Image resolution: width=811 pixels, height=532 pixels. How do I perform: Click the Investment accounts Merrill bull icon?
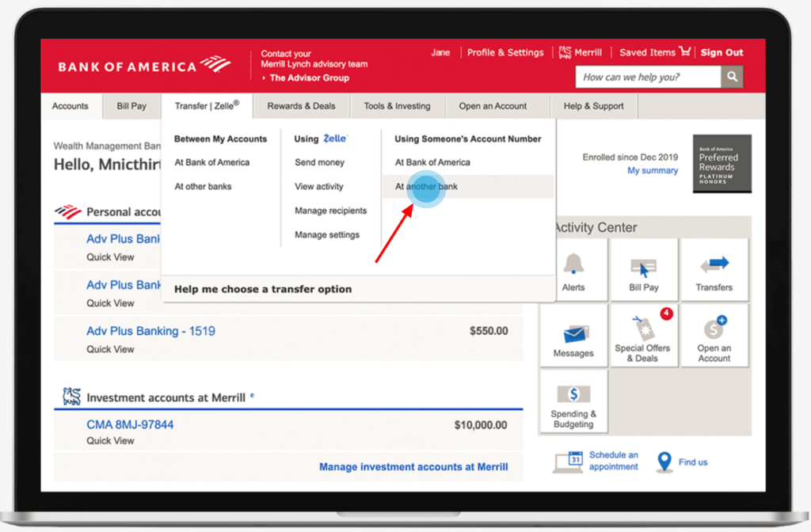pyautogui.click(x=72, y=397)
